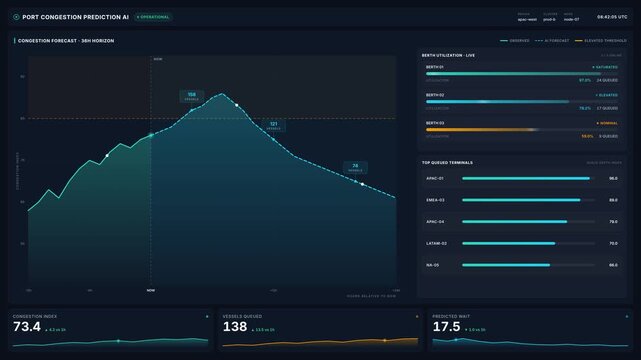Screen dimensions: 641x360
Task: Click the Congestion Forecast 36H Horizon title
Action: coord(66,41)
